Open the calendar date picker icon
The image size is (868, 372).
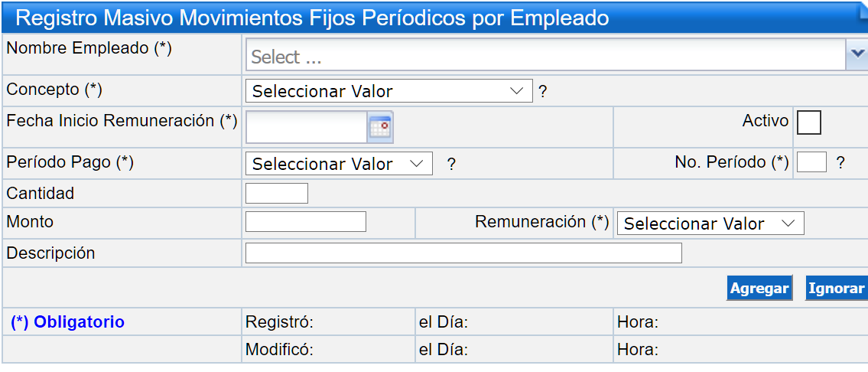click(380, 128)
